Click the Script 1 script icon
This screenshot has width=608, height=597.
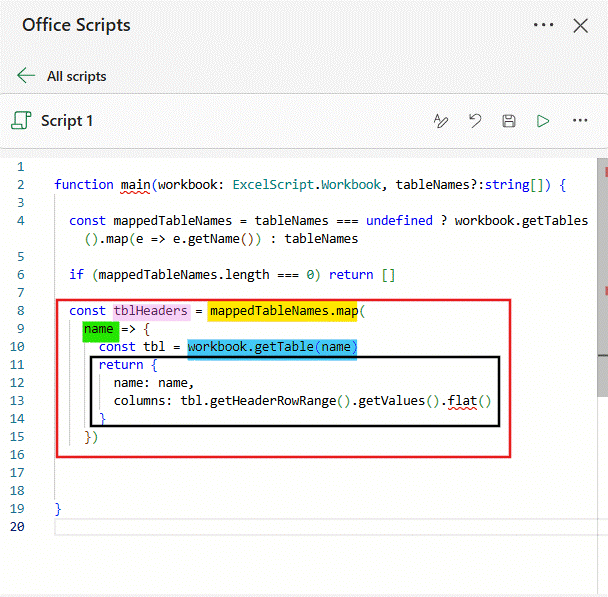coord(21,120)
